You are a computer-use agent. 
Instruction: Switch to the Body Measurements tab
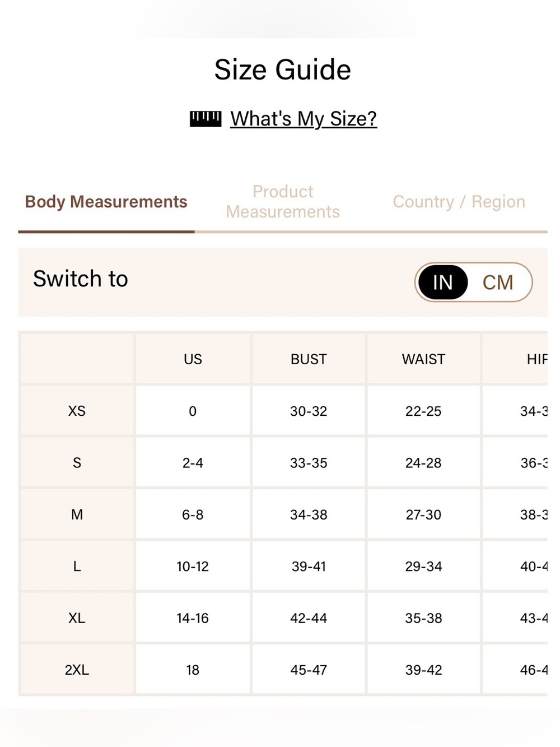coord(106,202)
